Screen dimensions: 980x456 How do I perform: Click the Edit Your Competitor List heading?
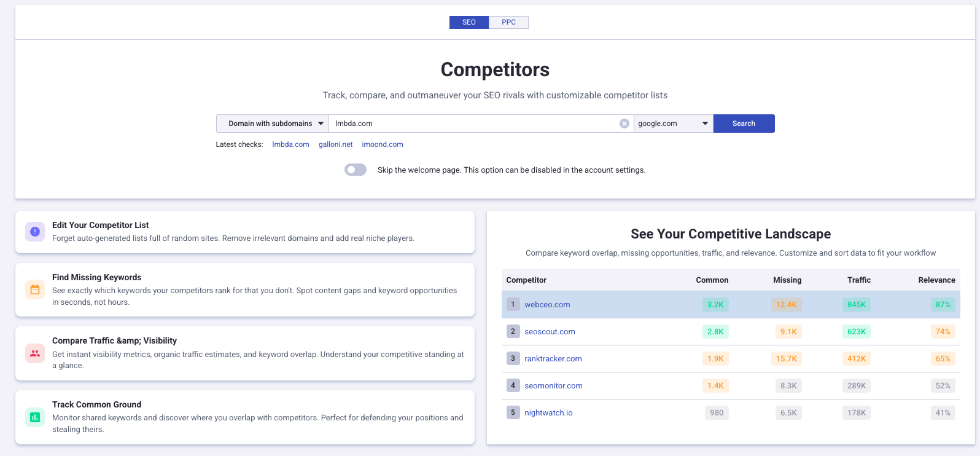(101, 225)
